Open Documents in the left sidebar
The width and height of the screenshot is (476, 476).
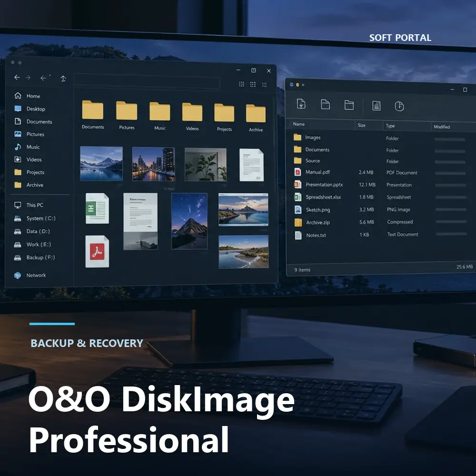pyautogui.click(x=33, y=121)
